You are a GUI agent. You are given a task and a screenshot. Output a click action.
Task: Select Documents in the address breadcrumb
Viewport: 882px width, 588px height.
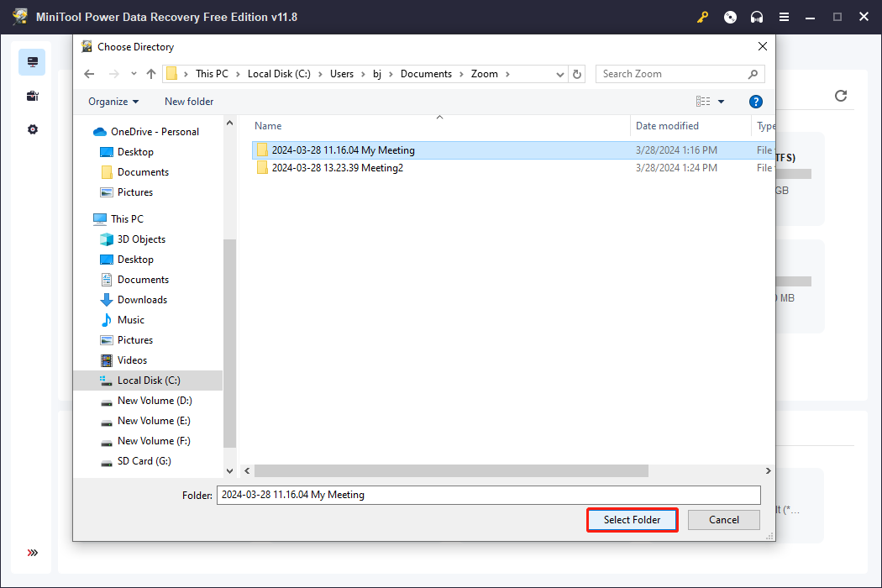[x=426, y=74]
